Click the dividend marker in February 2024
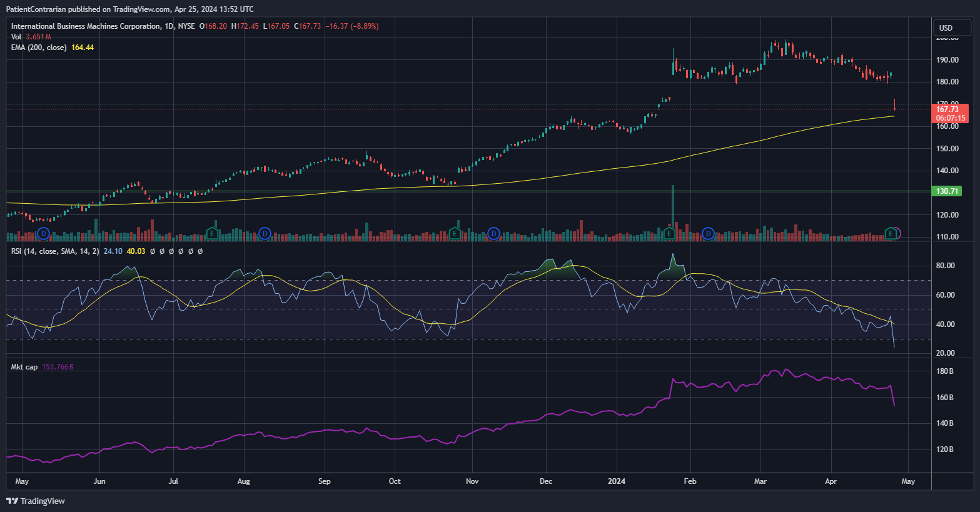Screen dimensions: 980x512 coord(708,234)
